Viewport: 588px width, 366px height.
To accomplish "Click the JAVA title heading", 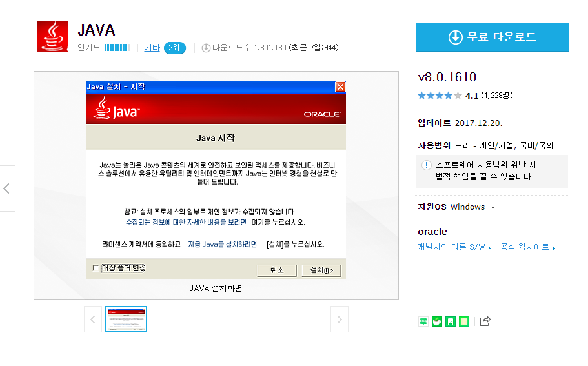I will [x=96, y=30].
